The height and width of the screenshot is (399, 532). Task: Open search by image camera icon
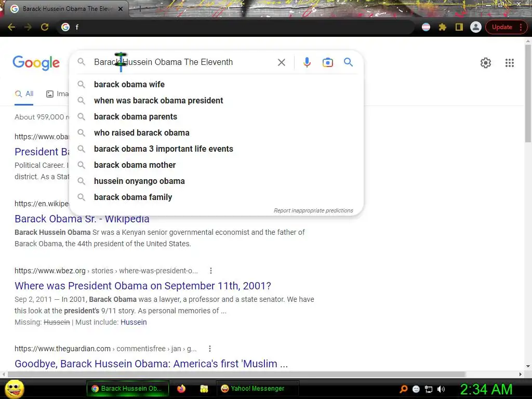click(328, 62)
